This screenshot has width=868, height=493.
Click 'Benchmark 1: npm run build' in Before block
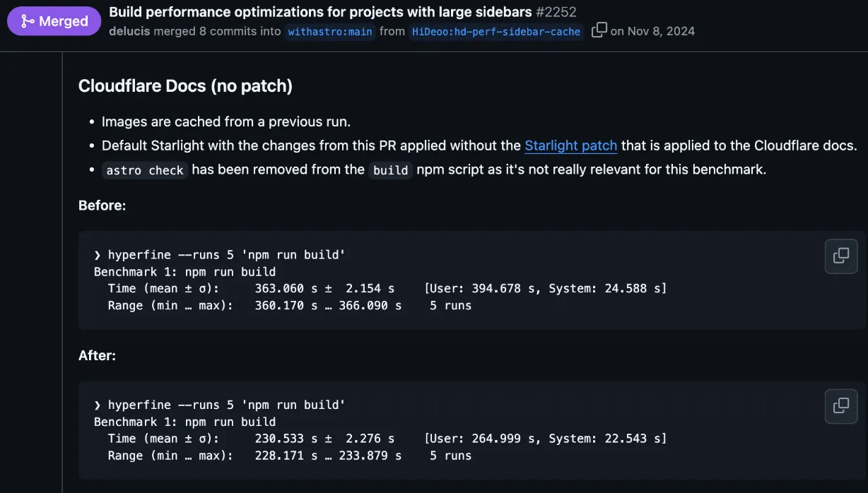(x=184, y=272)
